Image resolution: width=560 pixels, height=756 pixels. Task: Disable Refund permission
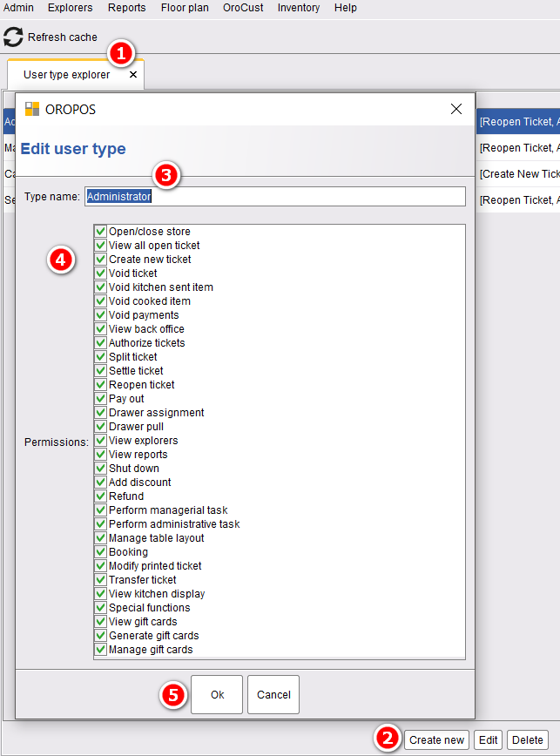coord(100,496)
